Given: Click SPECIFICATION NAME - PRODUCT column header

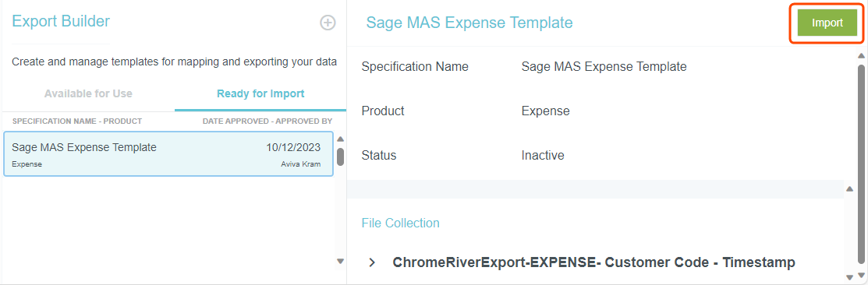Looking at the screenshot, I should [77, 121].
